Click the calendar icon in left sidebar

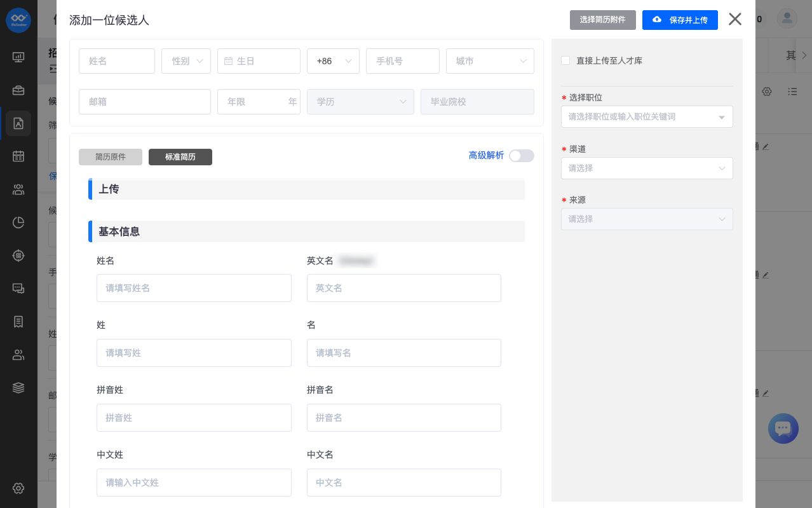[18, 156]
